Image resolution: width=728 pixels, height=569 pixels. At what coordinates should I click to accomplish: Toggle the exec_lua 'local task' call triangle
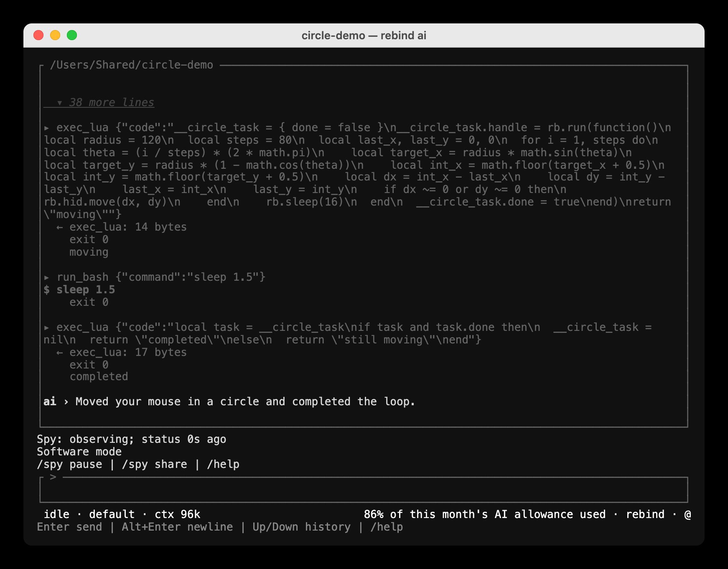coord(47,327)
